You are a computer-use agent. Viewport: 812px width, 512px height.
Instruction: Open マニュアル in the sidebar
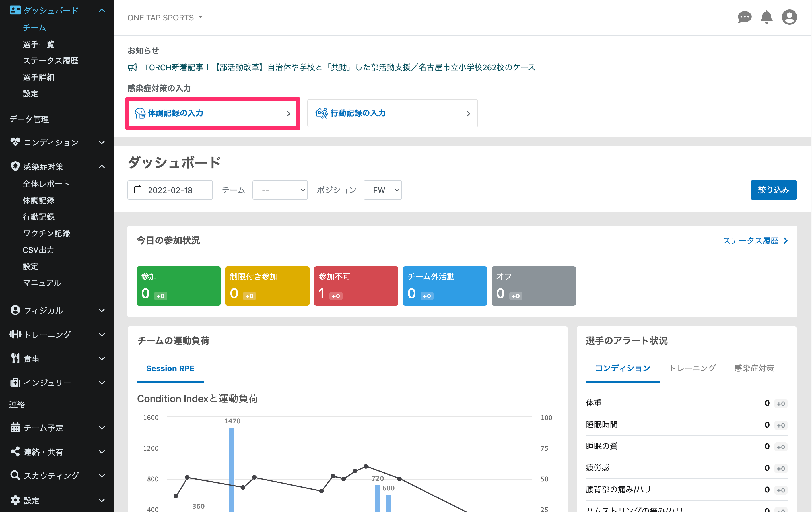[42, 283]
